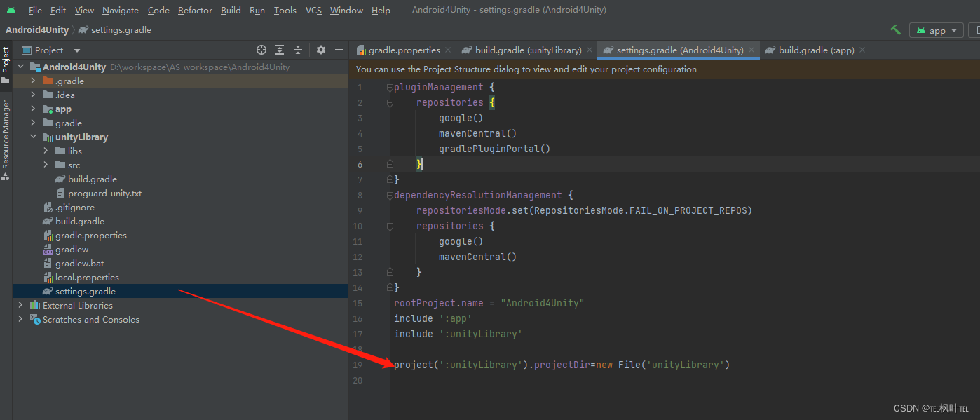980x420 pixels.
Task: Toggle the Project side tool window tab
Action: click(6, 65)
